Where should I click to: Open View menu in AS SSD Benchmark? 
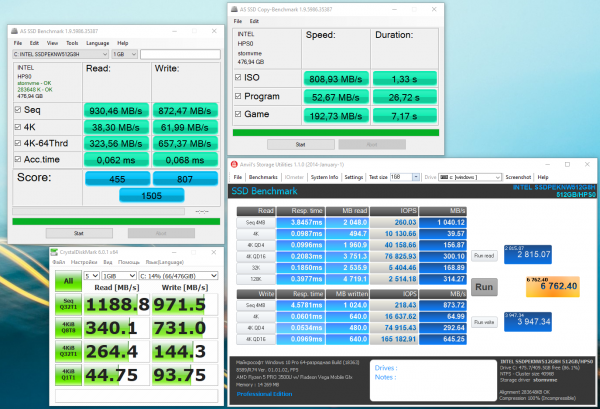pyautogui.click(x=52, y=43)
